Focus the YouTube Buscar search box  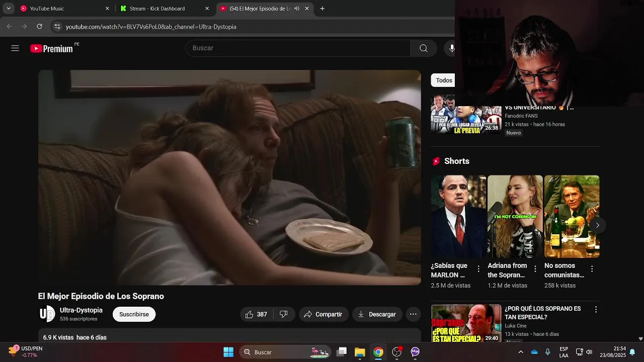pyautogui.click(x=298, y=48)
